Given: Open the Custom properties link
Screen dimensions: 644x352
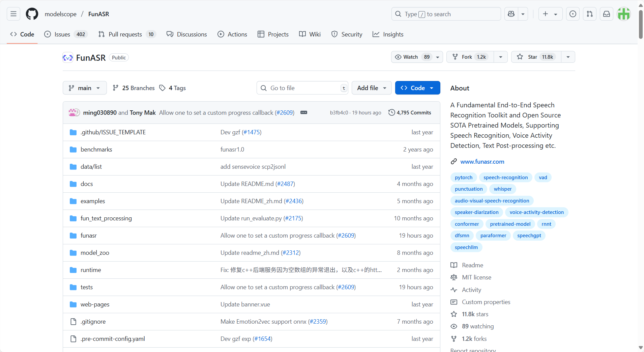Looking at the screenshot, I should tap(480, 302).
